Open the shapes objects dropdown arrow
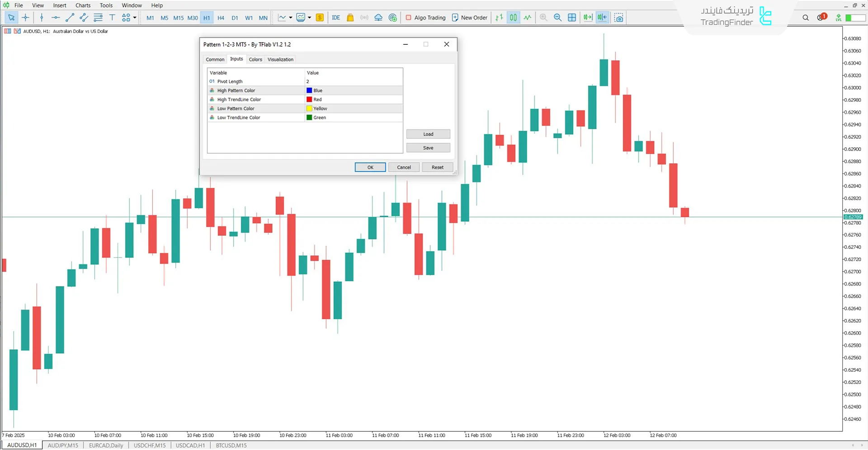This screenshot has width=868, height=450. (134, 18)
